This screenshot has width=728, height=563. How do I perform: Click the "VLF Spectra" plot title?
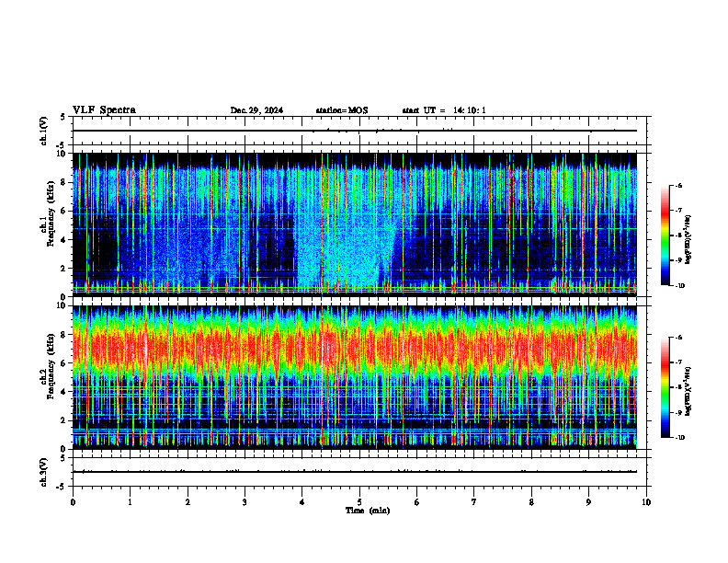pos(104,110)
